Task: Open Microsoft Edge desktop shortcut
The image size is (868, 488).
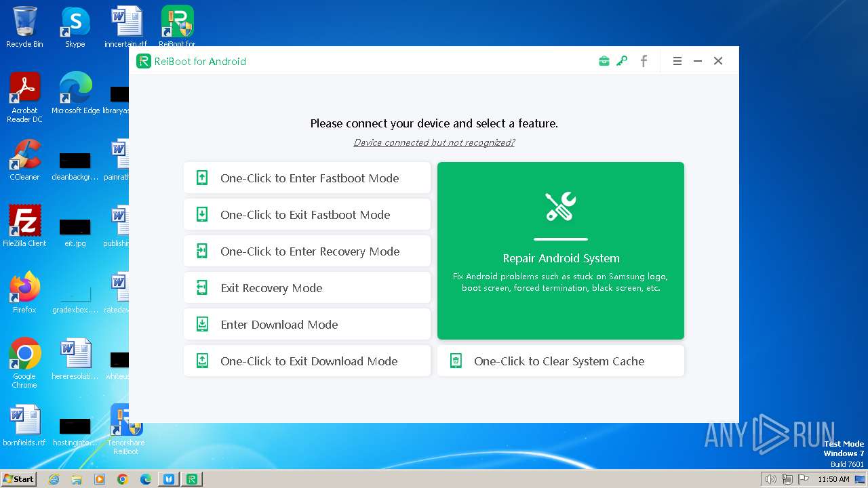Action: coord(75,94)
